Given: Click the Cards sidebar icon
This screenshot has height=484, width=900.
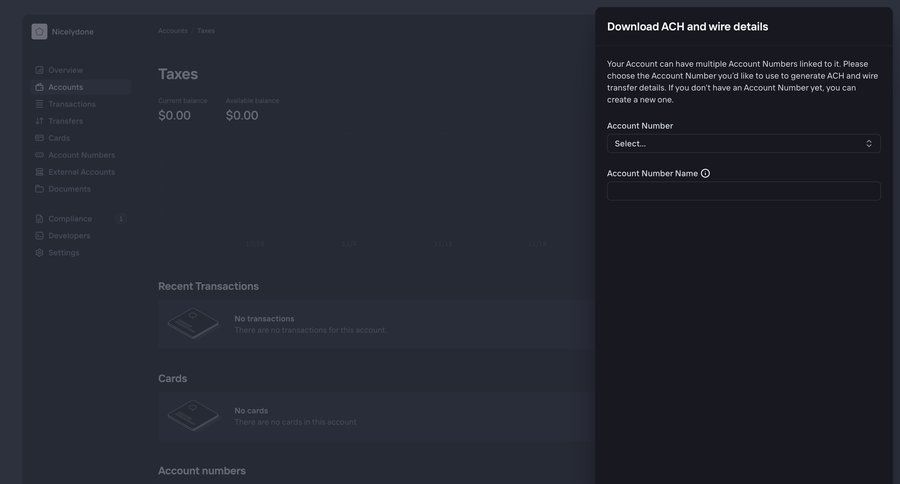Looking at the screenshot, I should [39, 138].
